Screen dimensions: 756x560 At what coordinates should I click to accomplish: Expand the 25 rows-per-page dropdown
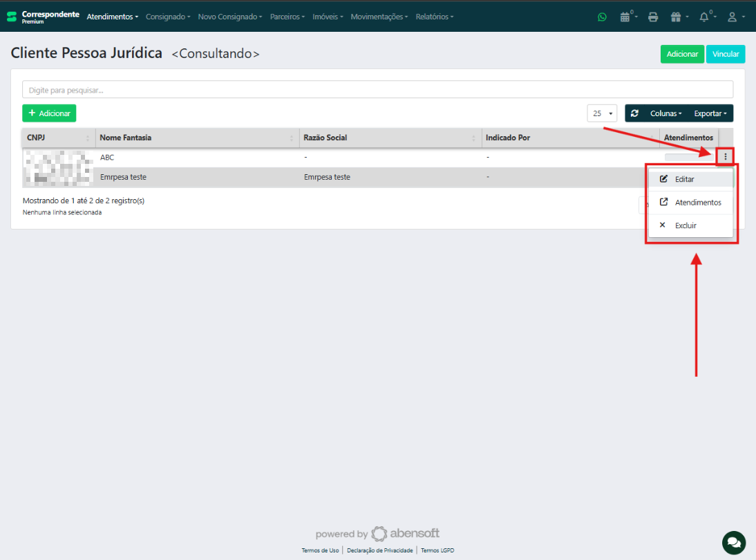(603, 113)
